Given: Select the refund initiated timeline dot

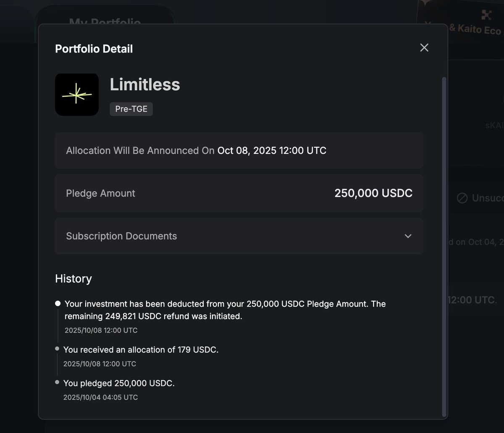Looking at the screenshot, I should pyautogui.click(x=58, y=304).
